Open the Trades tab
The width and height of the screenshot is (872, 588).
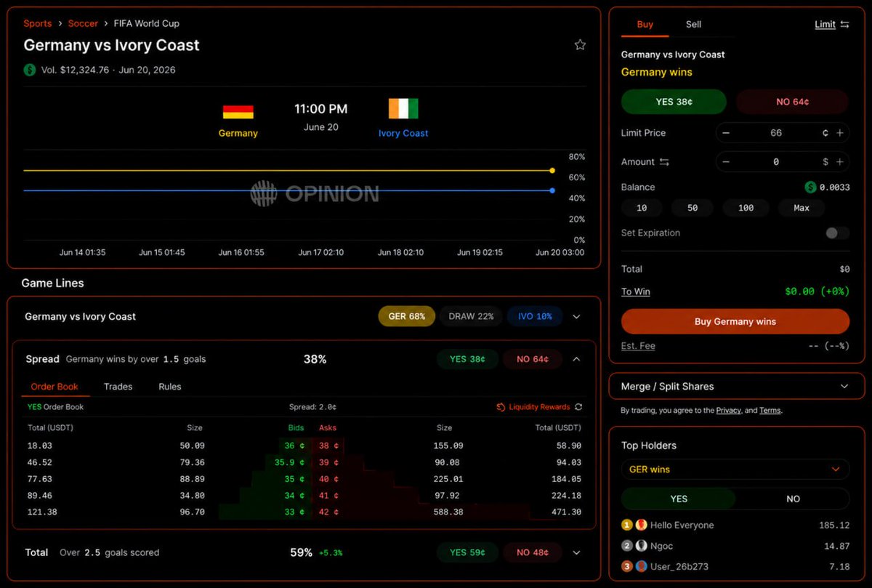point(118,387)
